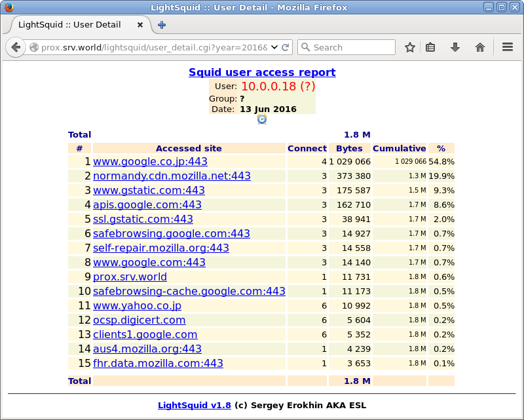The height and width of the screenshot is (420, 524).
Task: Click the bytes value 3 653
Action: pos(359,363)
